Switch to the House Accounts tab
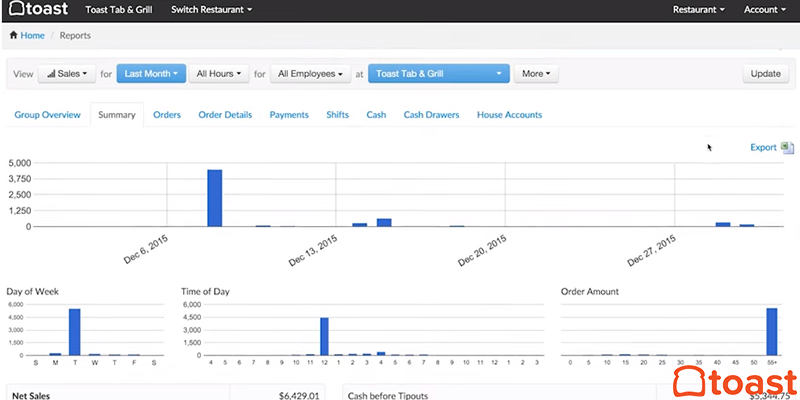Viewport: 800px width, 400px height. click(509, 115)
